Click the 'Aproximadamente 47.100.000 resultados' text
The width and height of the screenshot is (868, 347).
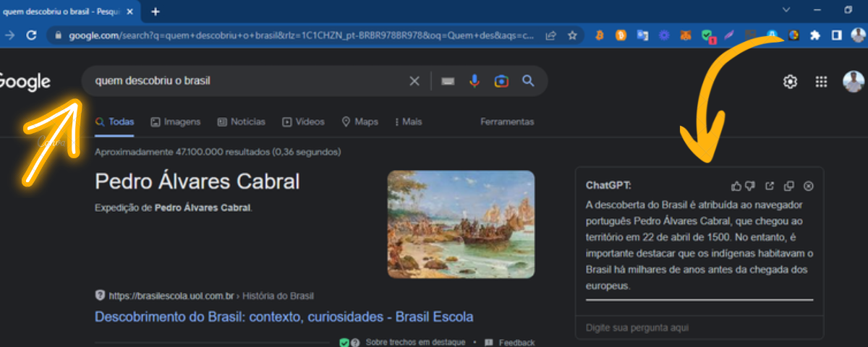coord(218,153)
